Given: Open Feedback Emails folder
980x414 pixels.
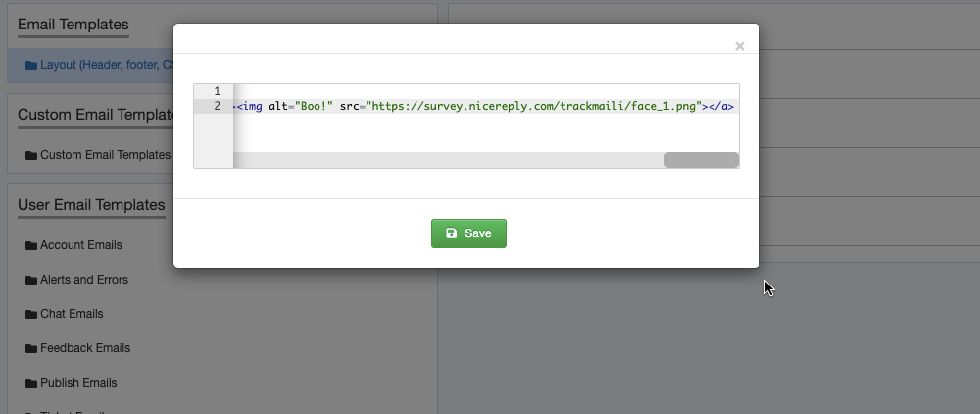Looking at the screenshot, I should tap(85, 348).
